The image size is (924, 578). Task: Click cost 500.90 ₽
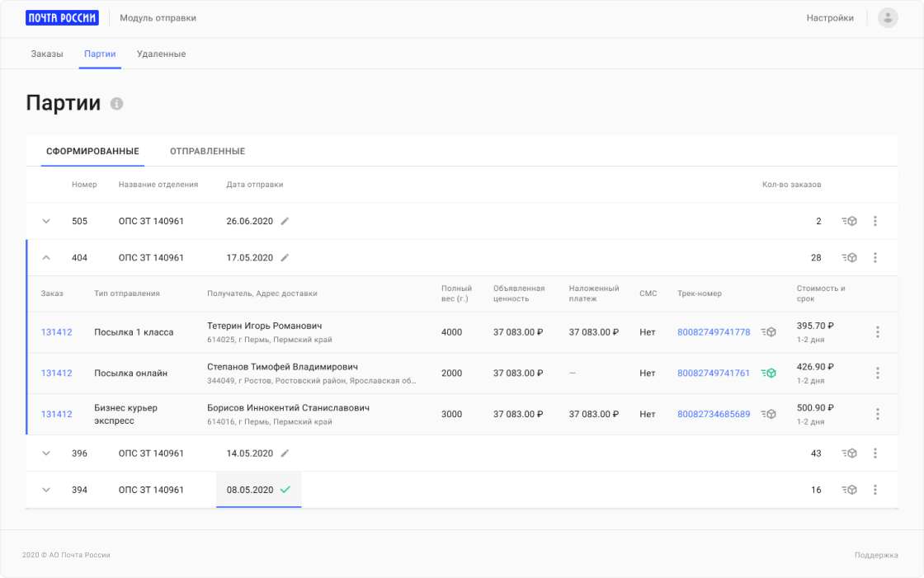coord(815,407)
